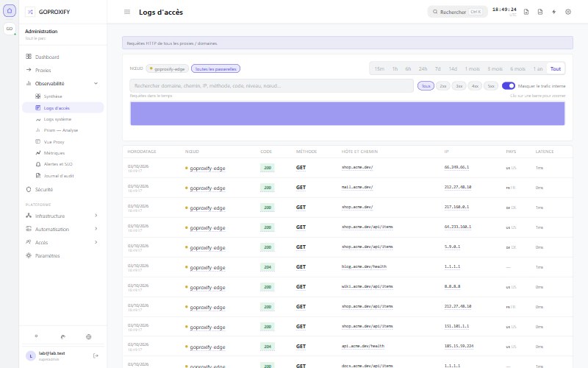Select the 14d time range
Viewport: 588px width, 368px height.
[x=453, y=68]
